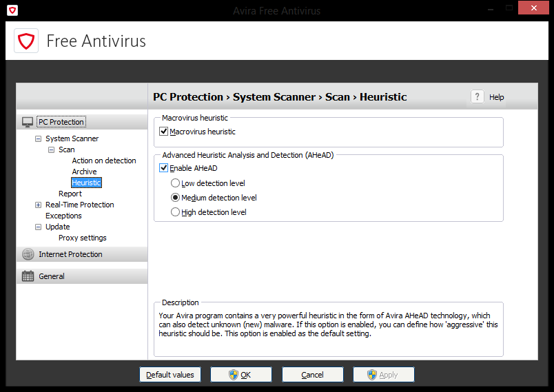Select High detection level radio button
The height and width of the screenshot is (392, 554).
tap(175, 212)
